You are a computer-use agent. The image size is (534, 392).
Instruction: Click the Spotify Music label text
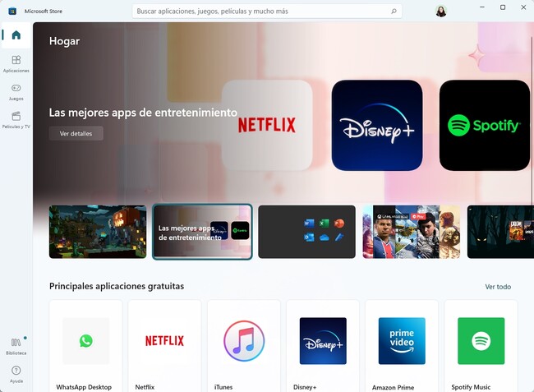click(471, 387)
